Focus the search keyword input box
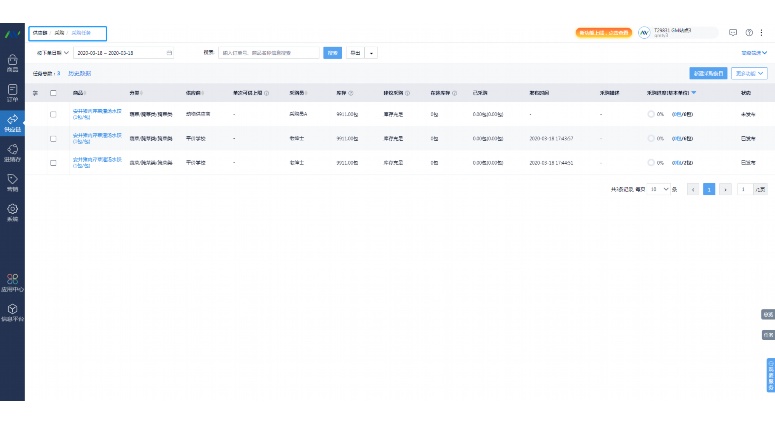The width and height of the screenshot is (775, 424). click(x=269, y=53)
